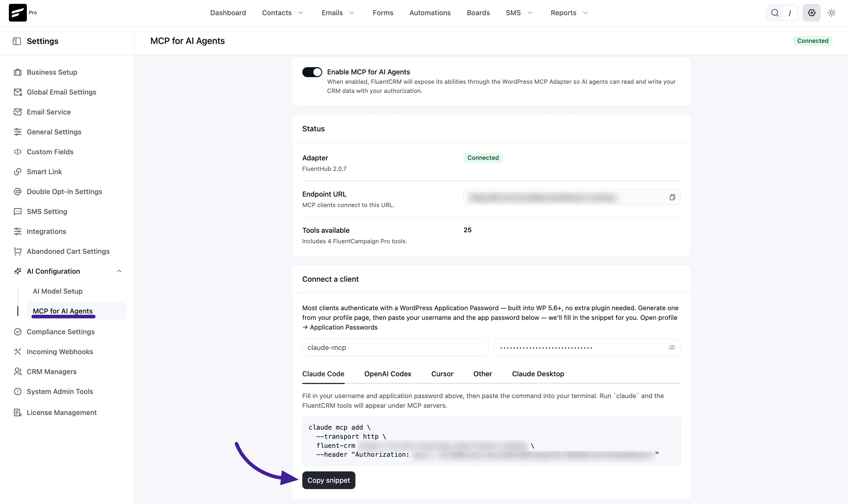Click the Adapter Connected status badge

[x=483, y=158]
